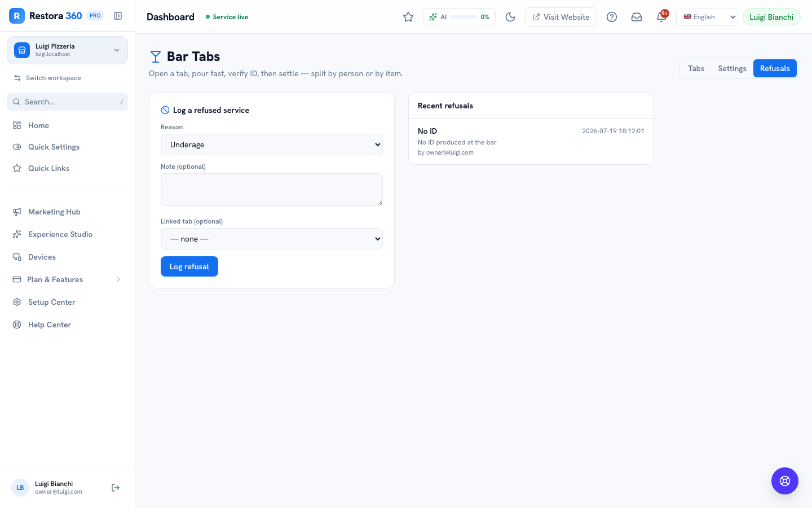This screenshot has height=508, width=812.
Task: Open notifications bell icon
Action: coord(661,17)
